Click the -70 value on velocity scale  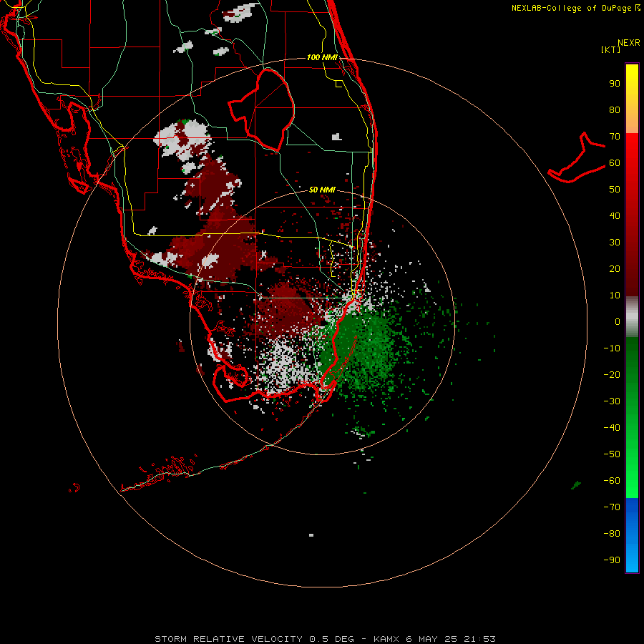(x=612, y=507)
